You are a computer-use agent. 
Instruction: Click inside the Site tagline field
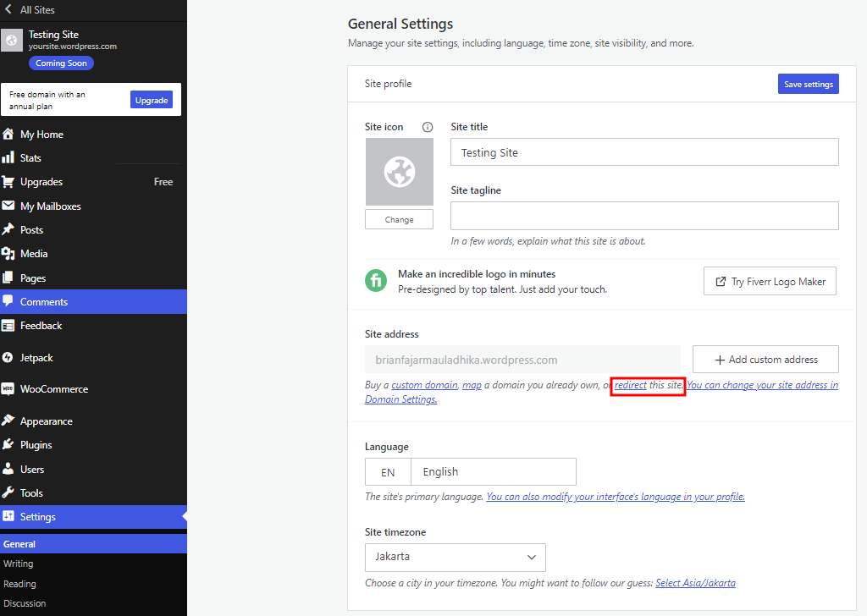point(643,216)
